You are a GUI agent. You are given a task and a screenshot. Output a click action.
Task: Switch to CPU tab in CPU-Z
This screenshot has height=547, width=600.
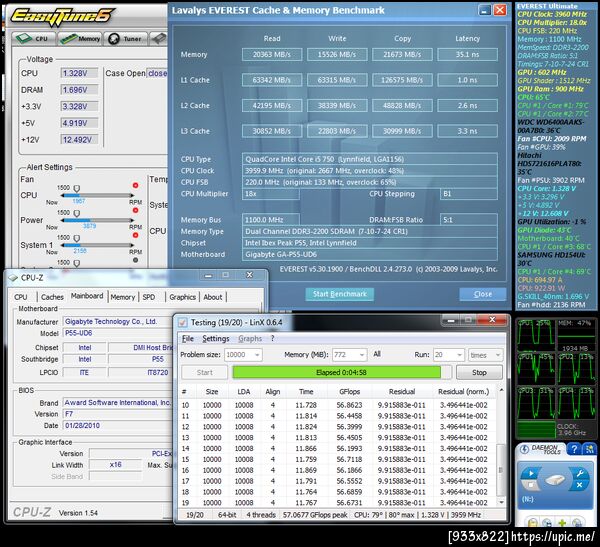(21, 297)
